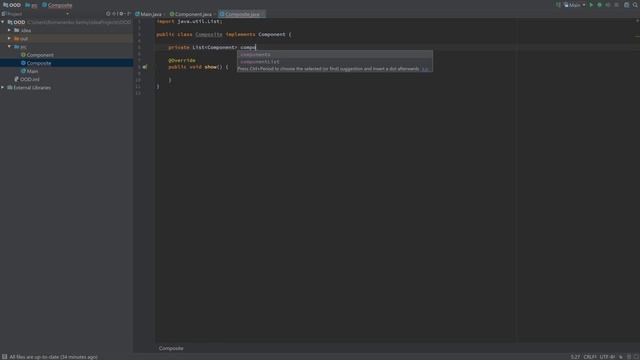This screenshot has height=360, width=640.
Task: Click the Composite class name in the code
Action: click(209, 34)
